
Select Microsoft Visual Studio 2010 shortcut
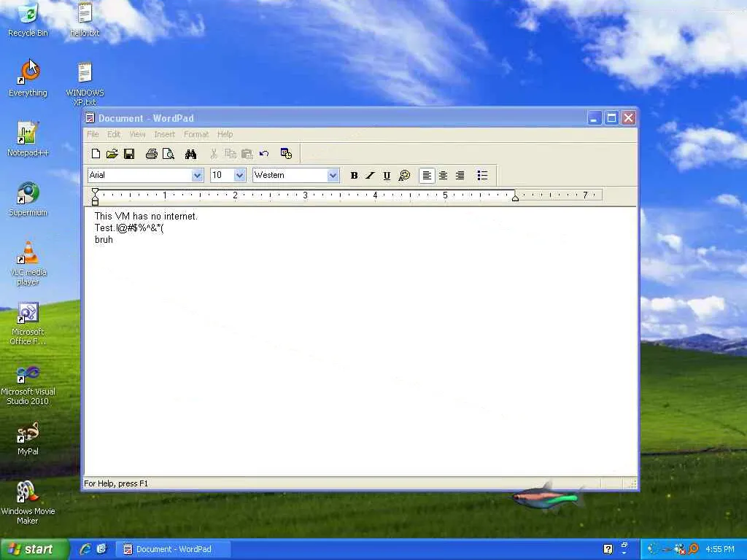coord(28,384)
